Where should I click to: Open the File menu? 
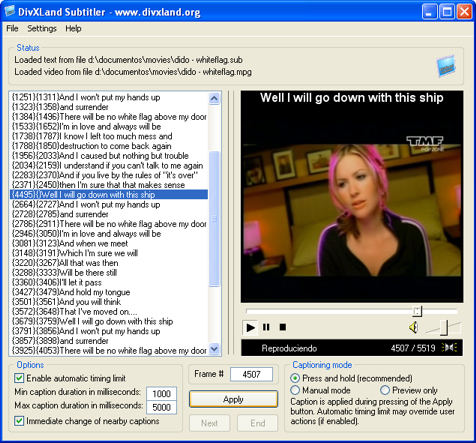point(12,29)
